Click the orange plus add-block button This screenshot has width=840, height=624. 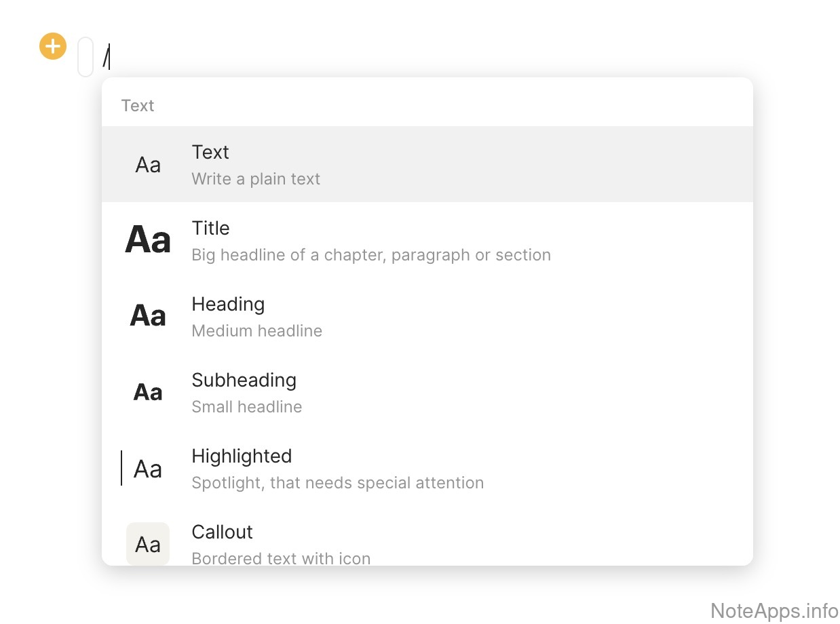pyautogui.click(x=53, y=46)
